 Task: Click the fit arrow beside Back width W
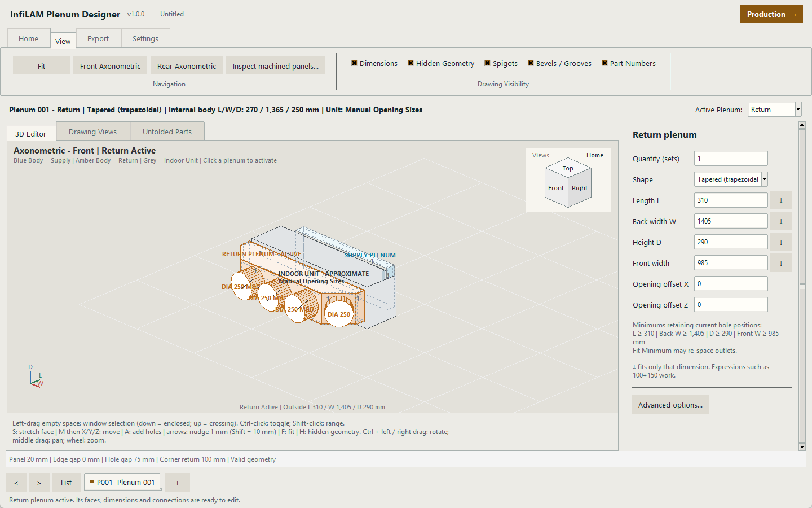tap(781, 221)
